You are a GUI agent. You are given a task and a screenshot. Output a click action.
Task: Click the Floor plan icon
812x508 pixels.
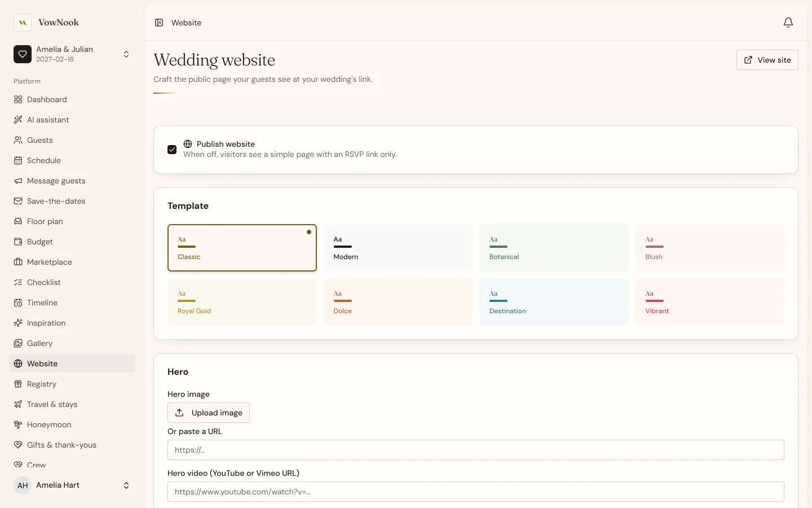click(x=18, y=221)
